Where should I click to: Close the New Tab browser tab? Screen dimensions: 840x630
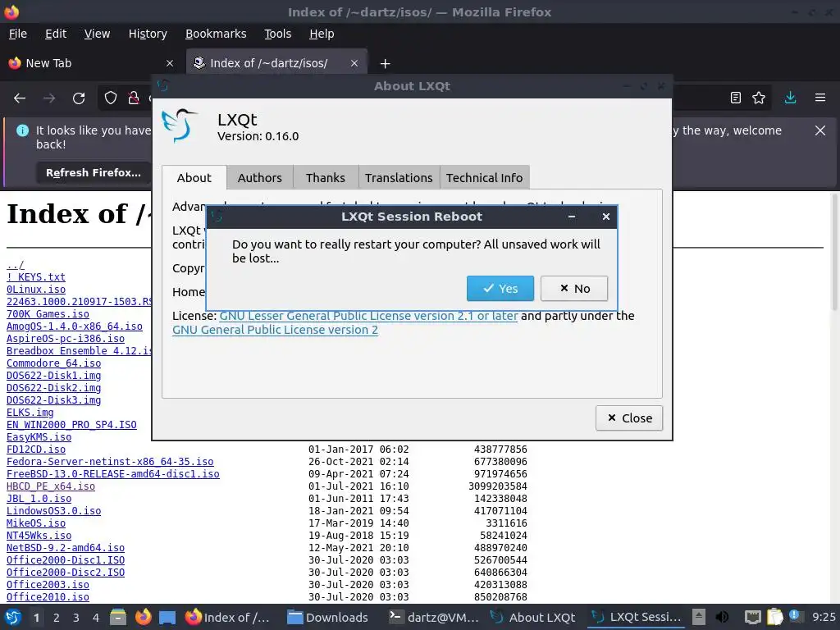pyautogui.click(x=170, y=63)
